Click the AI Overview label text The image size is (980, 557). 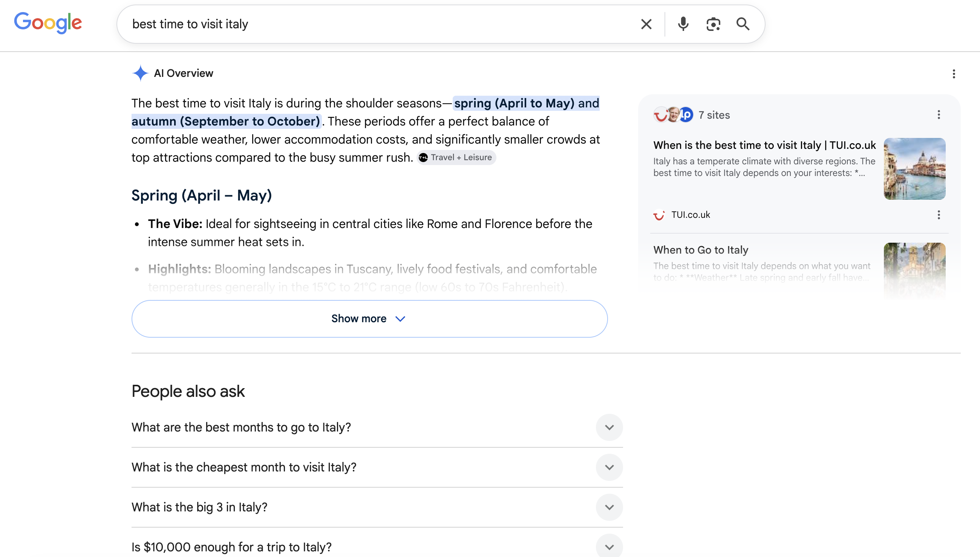[x=183, y=73]
